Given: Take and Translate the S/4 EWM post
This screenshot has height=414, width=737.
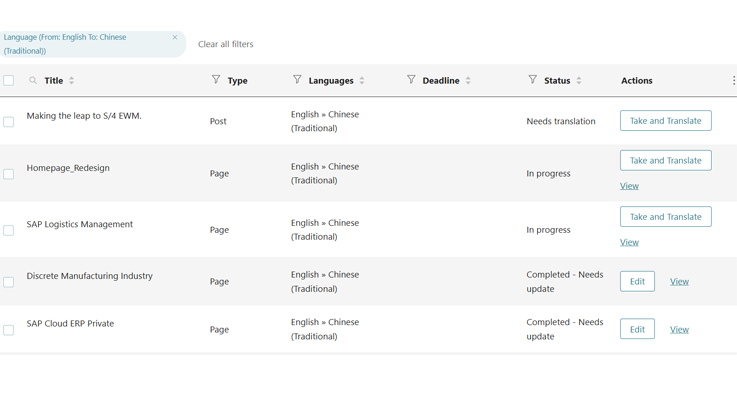Looking at the screenshot, I should pos(665,121).
